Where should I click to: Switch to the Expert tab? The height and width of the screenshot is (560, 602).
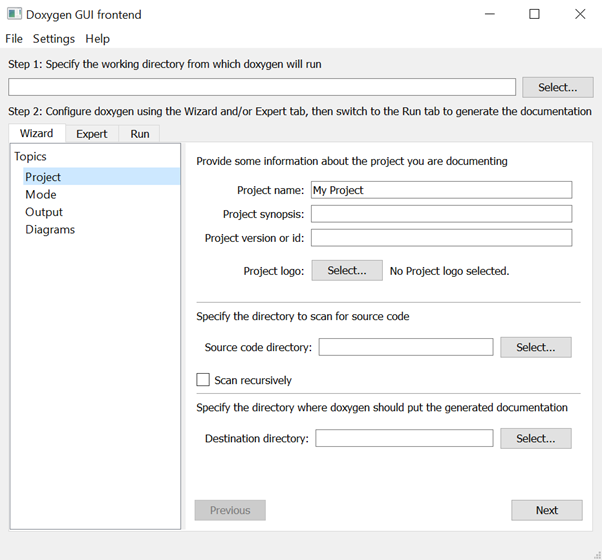point(91,134)
